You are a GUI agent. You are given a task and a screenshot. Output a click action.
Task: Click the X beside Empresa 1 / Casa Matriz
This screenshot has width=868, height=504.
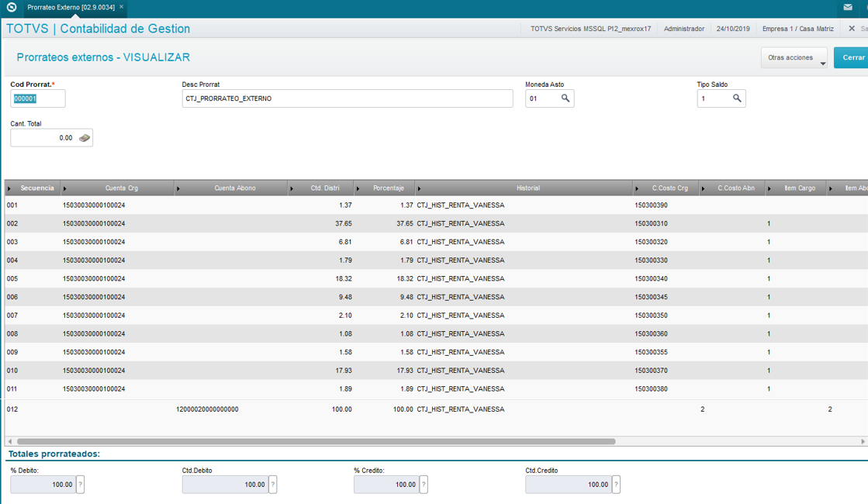click(x=852, y=28)
